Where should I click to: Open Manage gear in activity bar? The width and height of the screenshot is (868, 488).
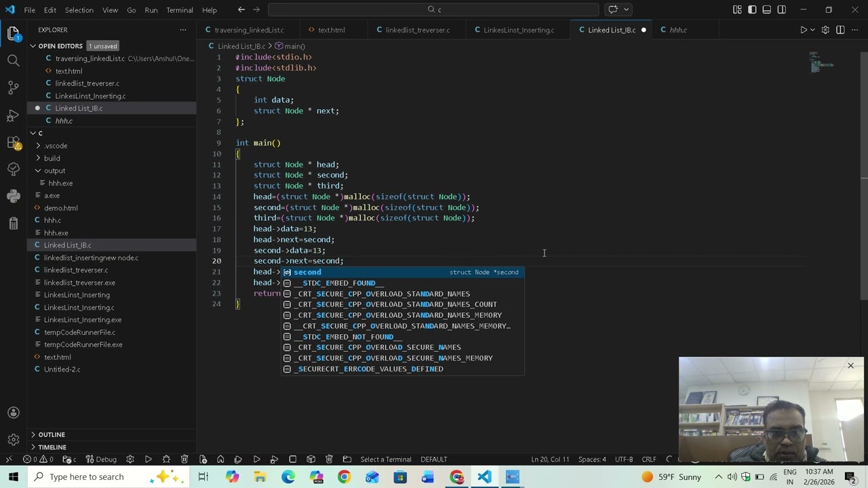(13, 440)
